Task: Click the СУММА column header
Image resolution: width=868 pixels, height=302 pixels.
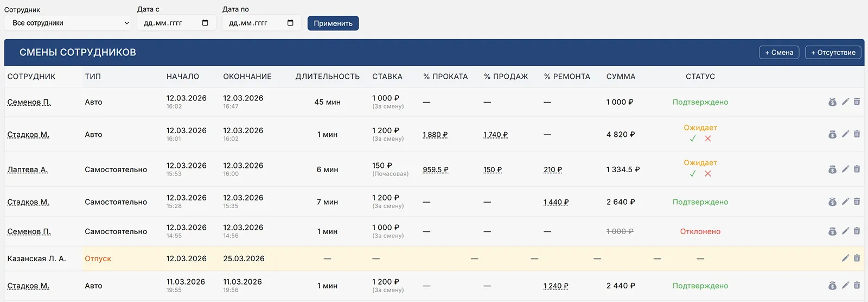Action: pos(621,77)
